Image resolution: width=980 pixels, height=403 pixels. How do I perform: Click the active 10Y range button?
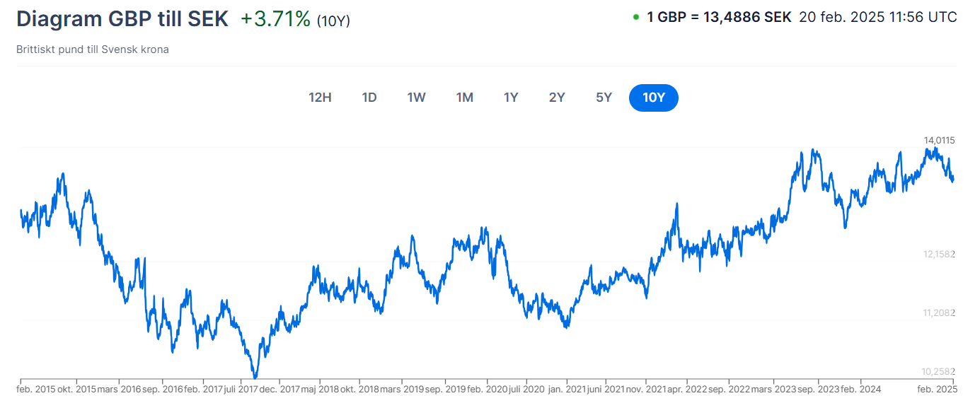click(653, 98)
